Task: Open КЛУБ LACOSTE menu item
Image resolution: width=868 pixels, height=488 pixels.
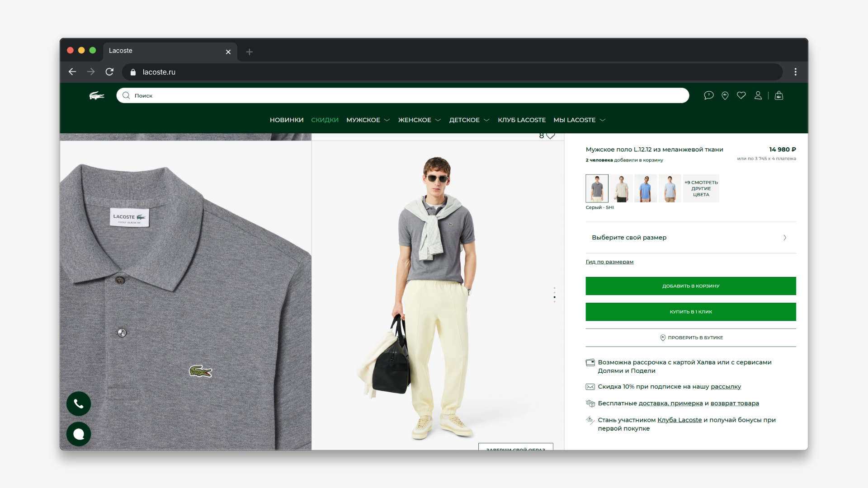Action: tap(522, 120)
